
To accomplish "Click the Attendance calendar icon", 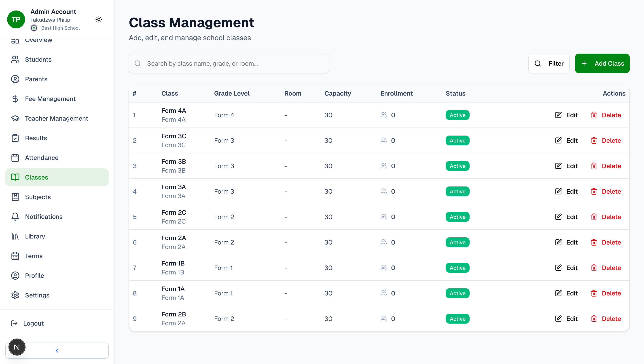I will tap(15, 157).
